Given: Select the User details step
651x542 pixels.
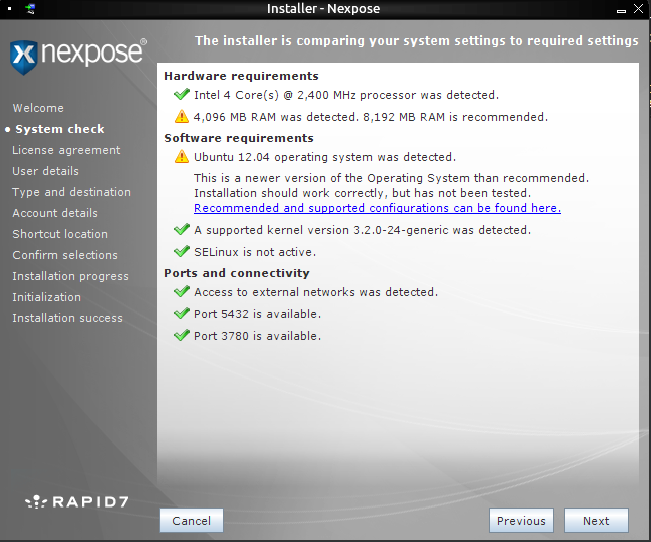Looking at the screenshot, I should [x=45, y=171].
